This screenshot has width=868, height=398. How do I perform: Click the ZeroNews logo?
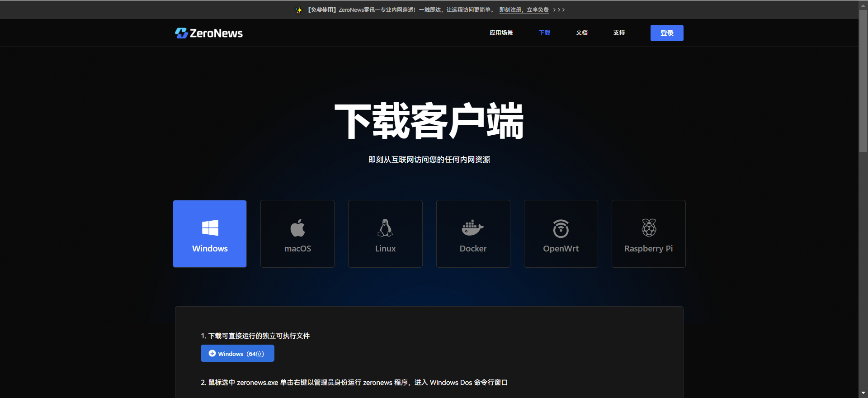pos(209,33)
